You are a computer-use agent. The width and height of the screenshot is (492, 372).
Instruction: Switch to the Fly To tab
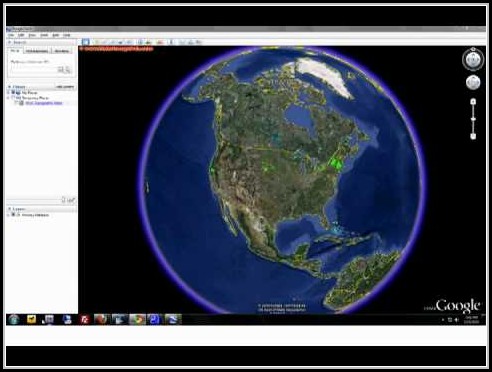point(15,51)
